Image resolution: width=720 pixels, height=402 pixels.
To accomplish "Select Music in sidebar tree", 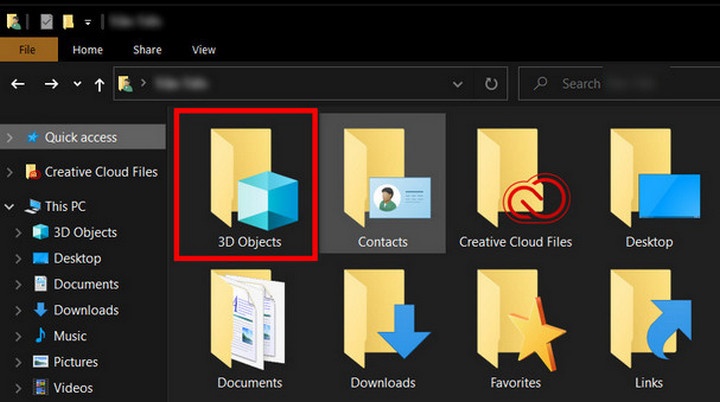I will coord(60,336).
